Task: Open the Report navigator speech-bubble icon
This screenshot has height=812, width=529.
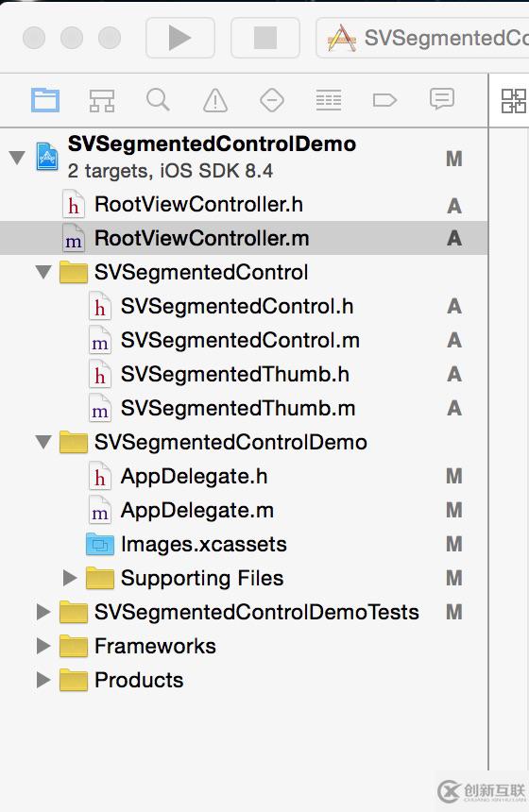Action: (442, 99)
